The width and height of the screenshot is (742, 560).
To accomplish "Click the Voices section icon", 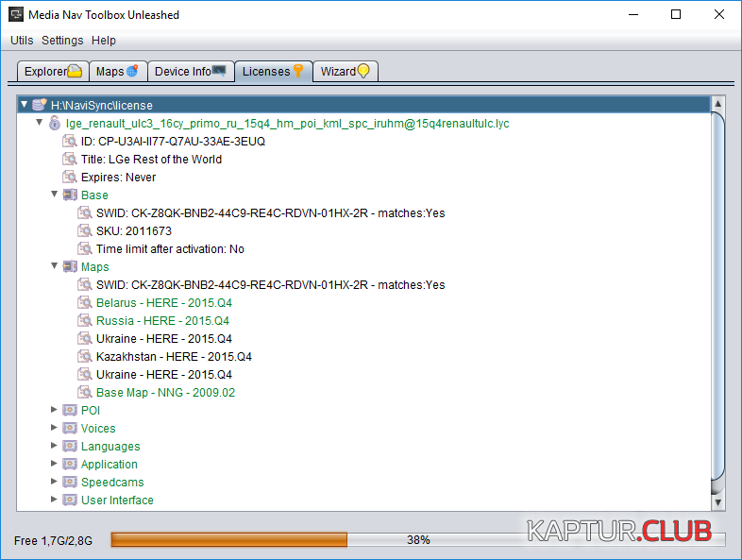I will click(x=70, y=428).
